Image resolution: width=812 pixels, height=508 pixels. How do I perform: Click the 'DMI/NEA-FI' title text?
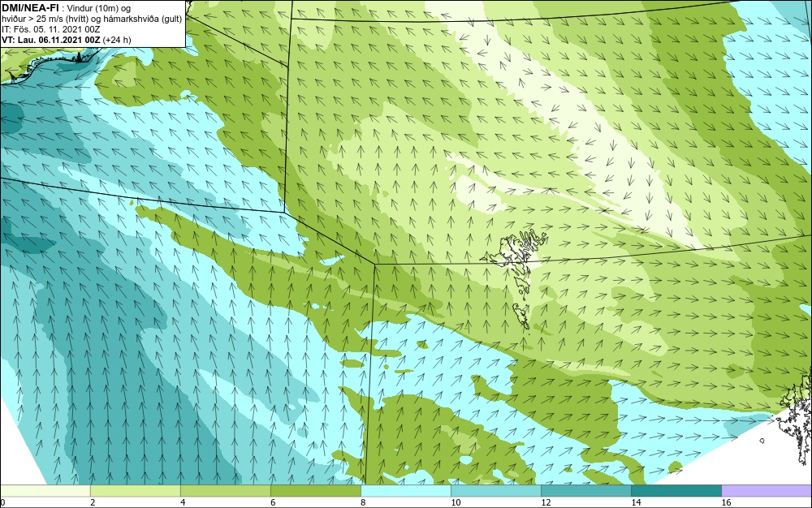point(31,8)
